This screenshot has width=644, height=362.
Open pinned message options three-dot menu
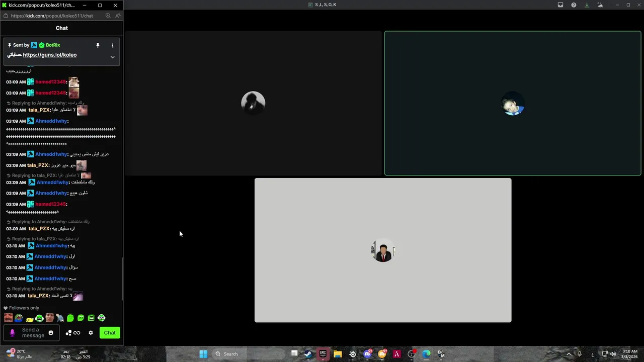112,45
